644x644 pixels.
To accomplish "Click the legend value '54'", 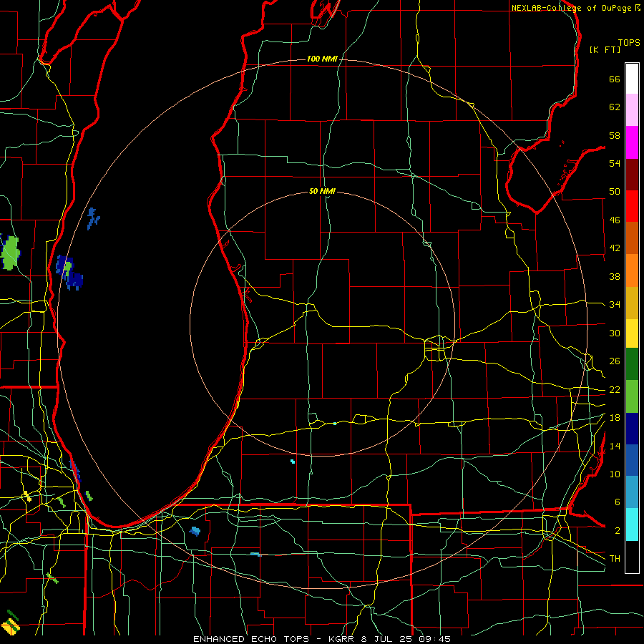I will [x=615, y=163].
